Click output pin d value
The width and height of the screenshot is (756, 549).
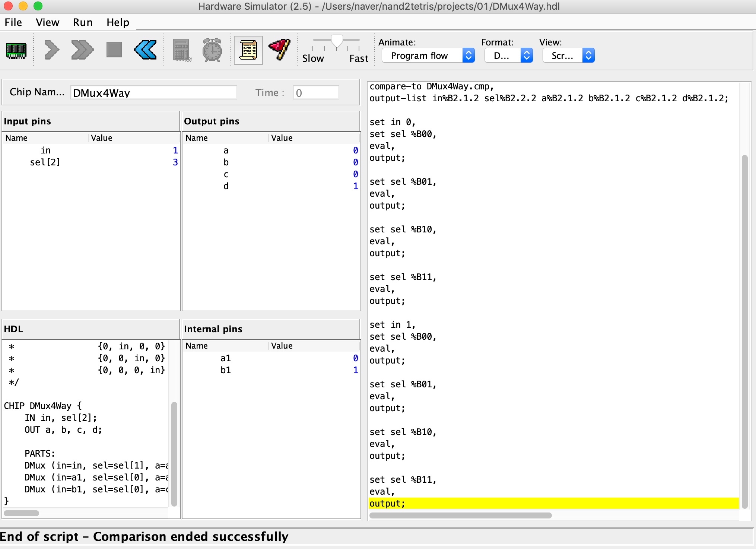point(356,186)
